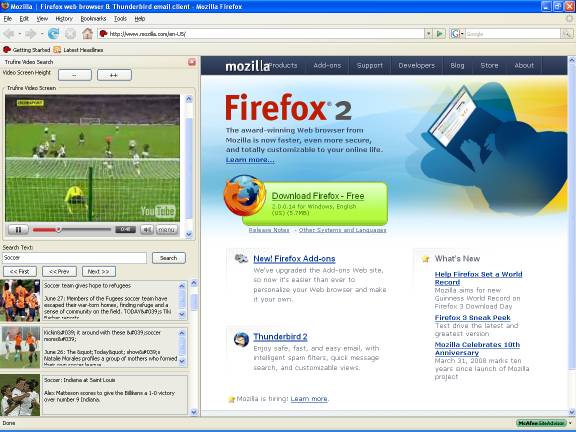
Task: Open the Home page icon
Action: pos(87,33)
